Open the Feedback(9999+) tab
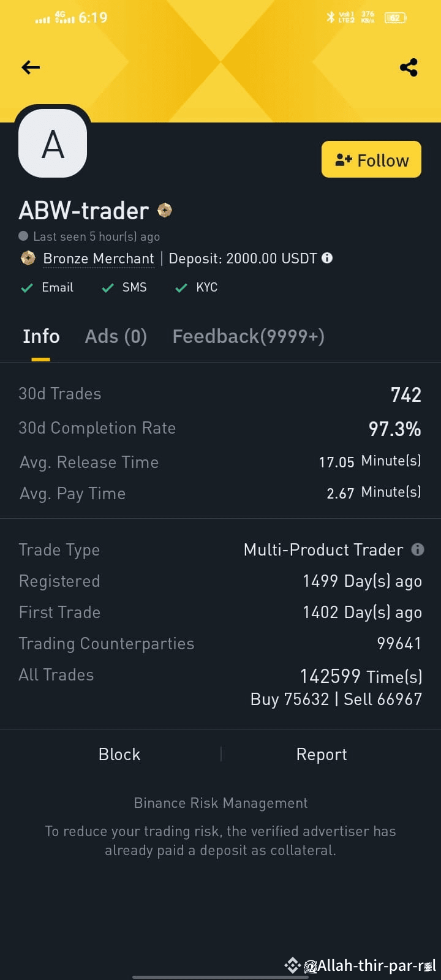 (248, 336)
